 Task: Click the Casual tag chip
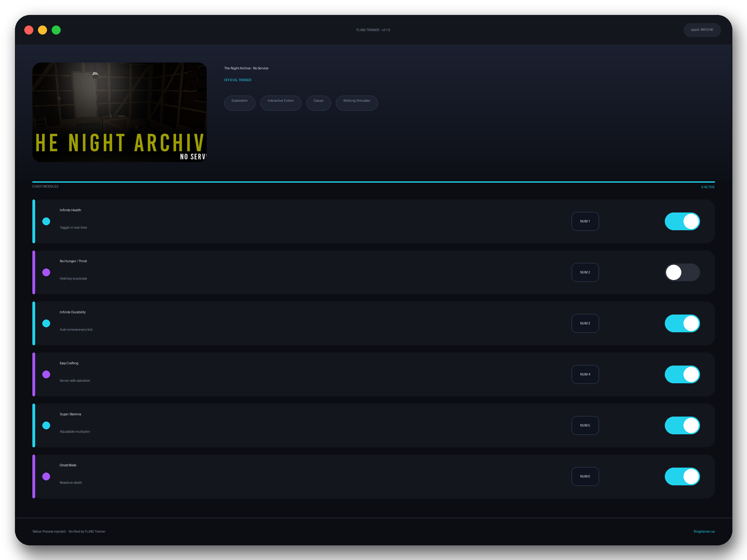pyautogui.click(x=318, y=103)
